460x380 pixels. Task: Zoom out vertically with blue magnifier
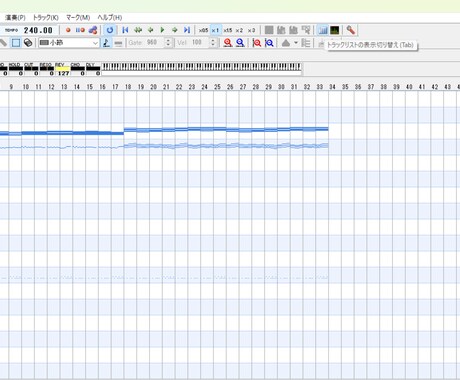pos(269,43)
